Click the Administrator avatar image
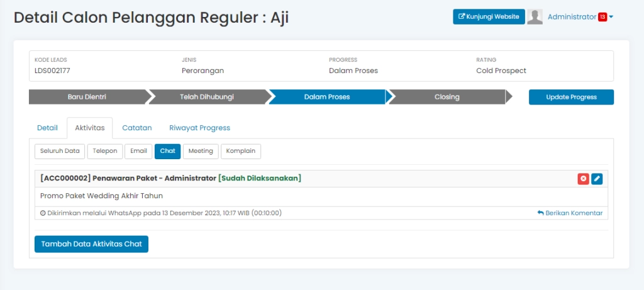 [x=535, y=17]
